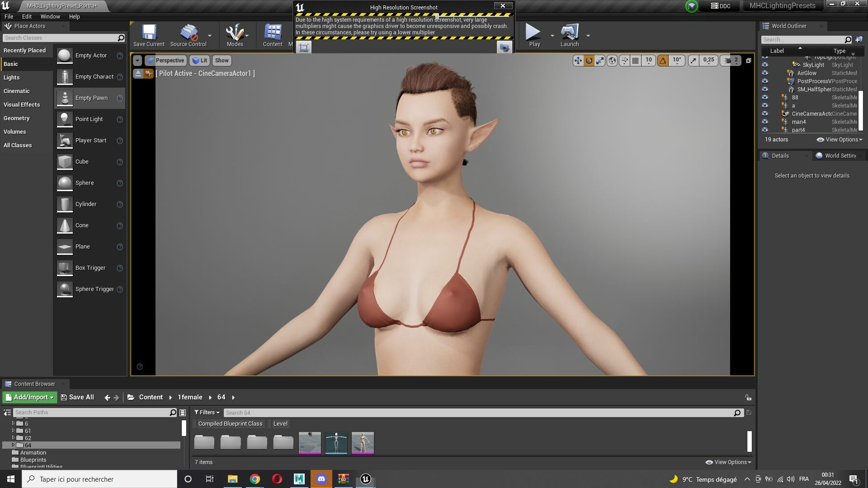Open the skeleton asset thumbnail
The width and height of the screenshot is (868, 488).
336,443
